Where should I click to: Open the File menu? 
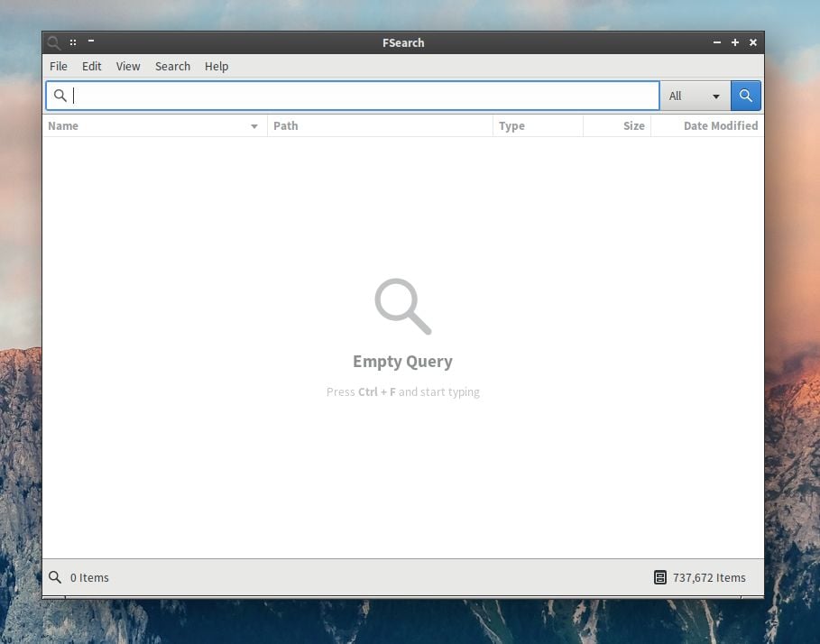tap(58, 66)
